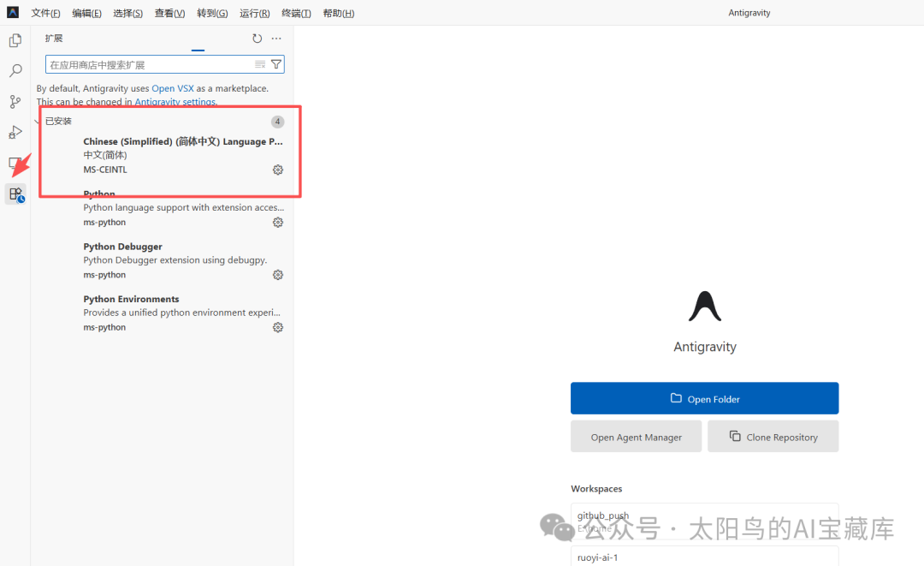Open settings gear for Python Environments

coord(278,327)
